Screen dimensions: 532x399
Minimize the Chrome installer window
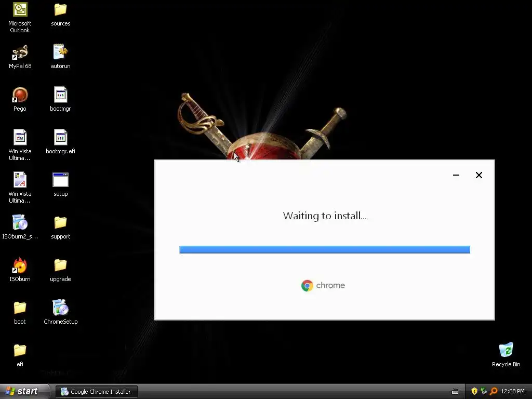pos(456,175)
